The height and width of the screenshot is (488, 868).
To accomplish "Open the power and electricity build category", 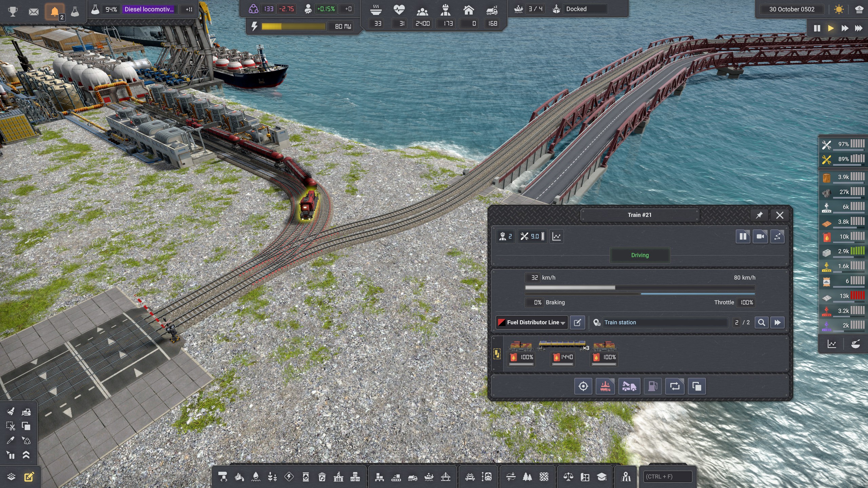I will coord(289,477).
